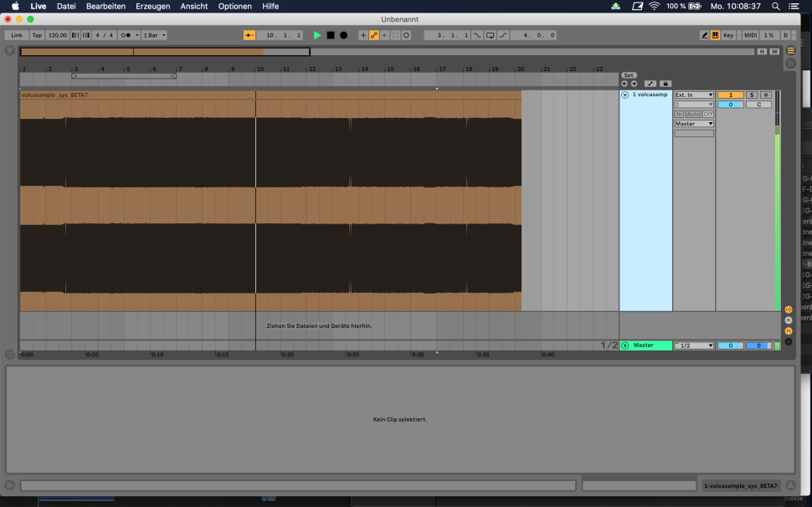This screenshot has width=812, height=507.
Task: Open the Erzeugen menu
Action: [152, 6]
